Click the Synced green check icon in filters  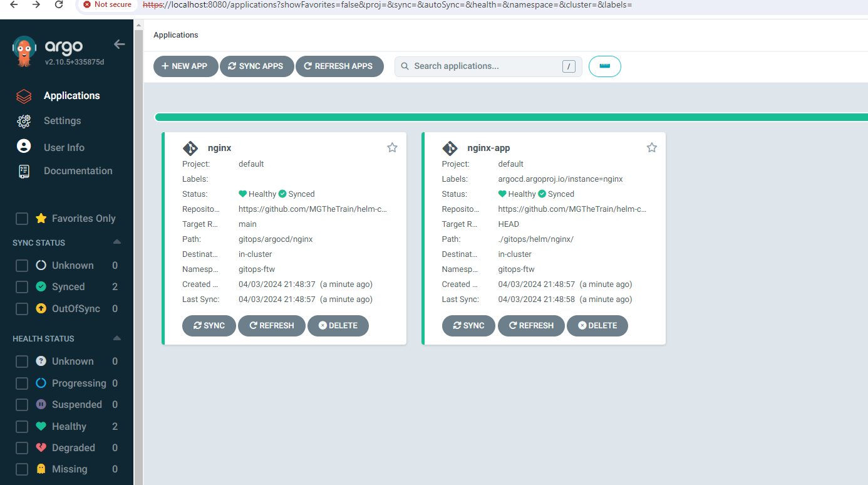pyautogui.click(x=41, y=287)
